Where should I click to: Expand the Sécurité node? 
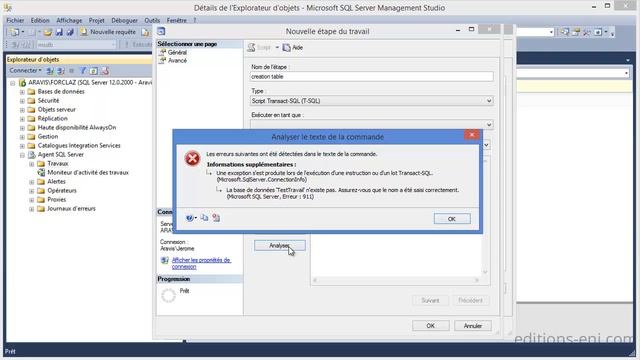point(22,101)
